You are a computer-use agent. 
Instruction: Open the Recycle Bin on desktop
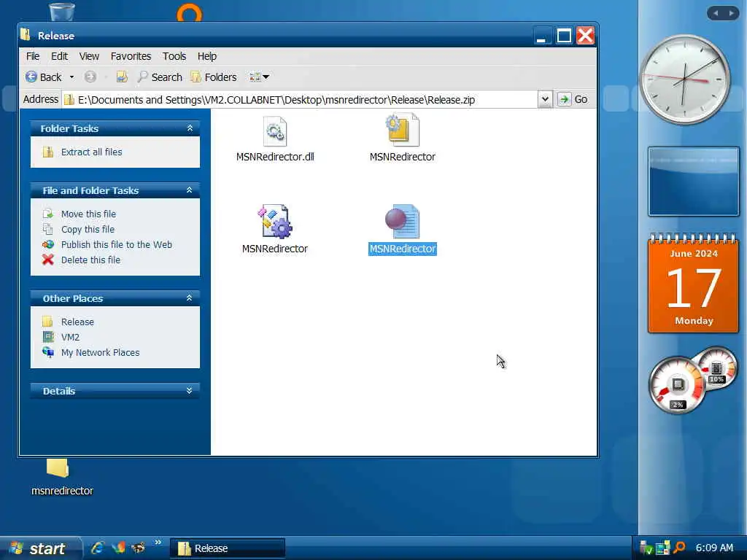click(62, 12)
